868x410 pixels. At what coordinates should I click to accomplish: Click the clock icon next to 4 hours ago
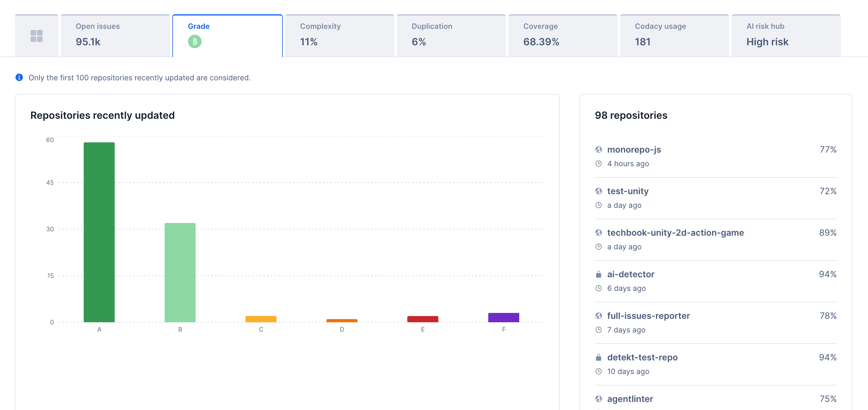tap(599, 163)
